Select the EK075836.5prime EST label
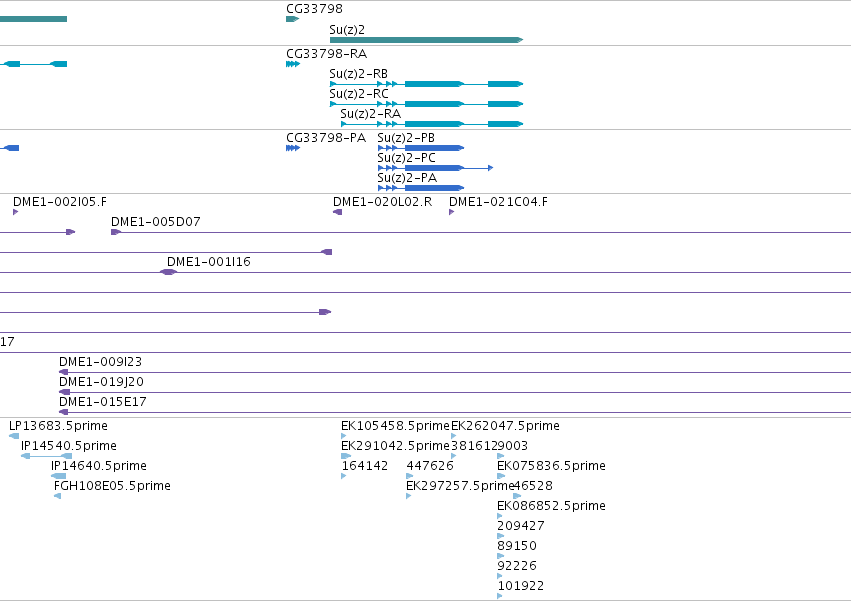 click(x=551, y=466)
